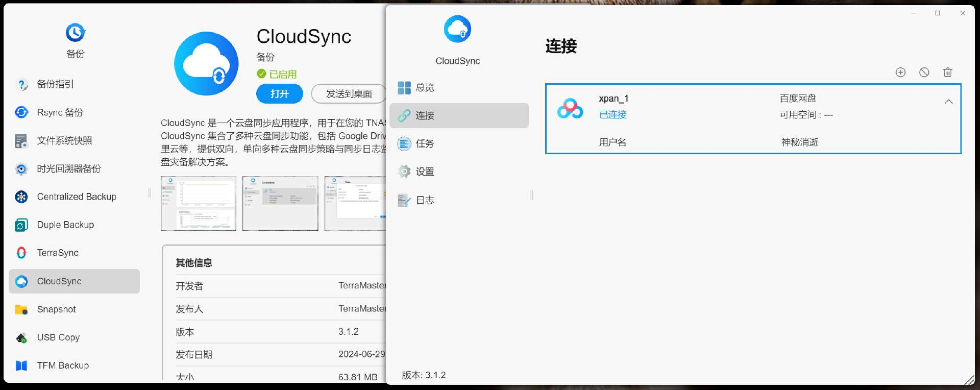Click the backup clock icon at the sidebar top
980x390 pixels.
tap(75, 33)
